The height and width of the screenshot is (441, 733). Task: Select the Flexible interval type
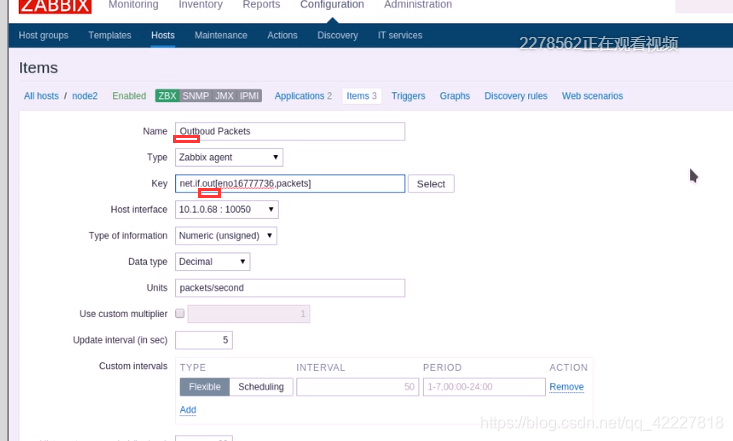click(205, 387)
